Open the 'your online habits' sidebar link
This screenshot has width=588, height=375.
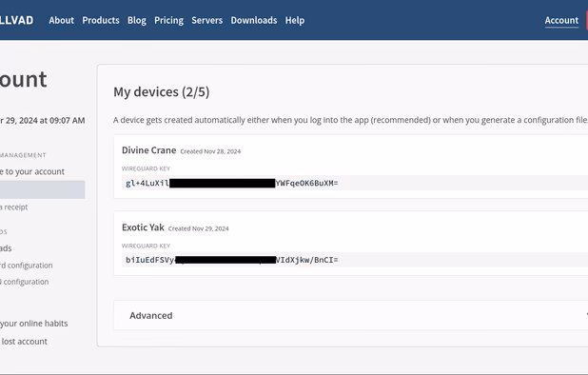pos(33,324)
